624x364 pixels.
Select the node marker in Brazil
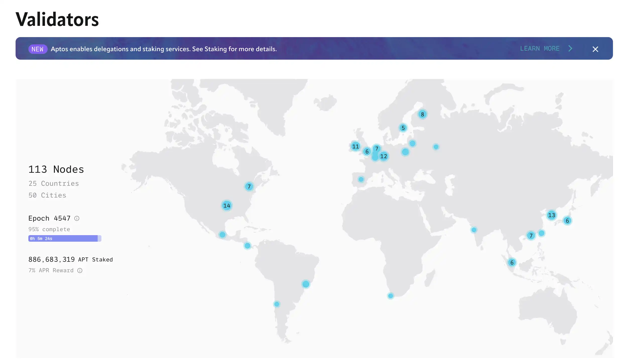(x=306, y=284)
